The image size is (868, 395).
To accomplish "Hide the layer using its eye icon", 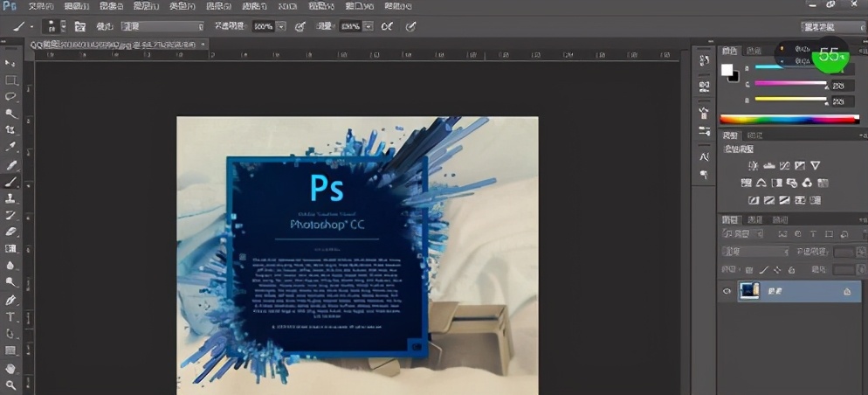I will point(727,291).
